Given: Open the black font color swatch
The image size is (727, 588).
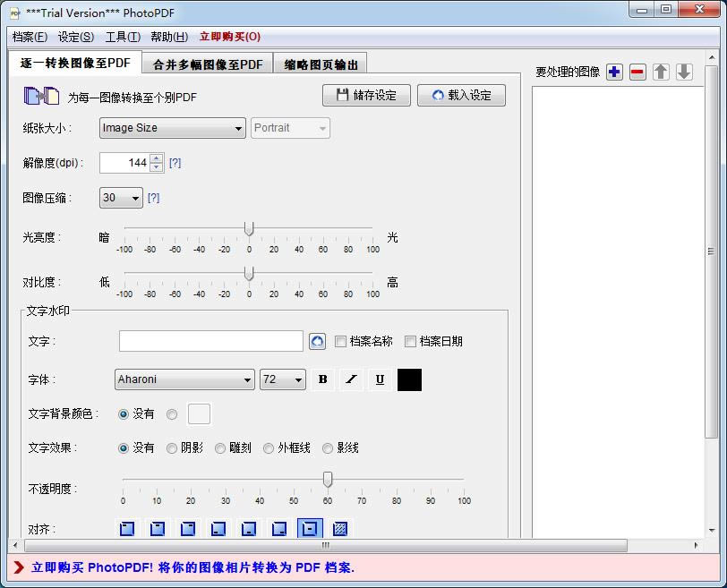Looking at the screenshot, I should [409, 380].
